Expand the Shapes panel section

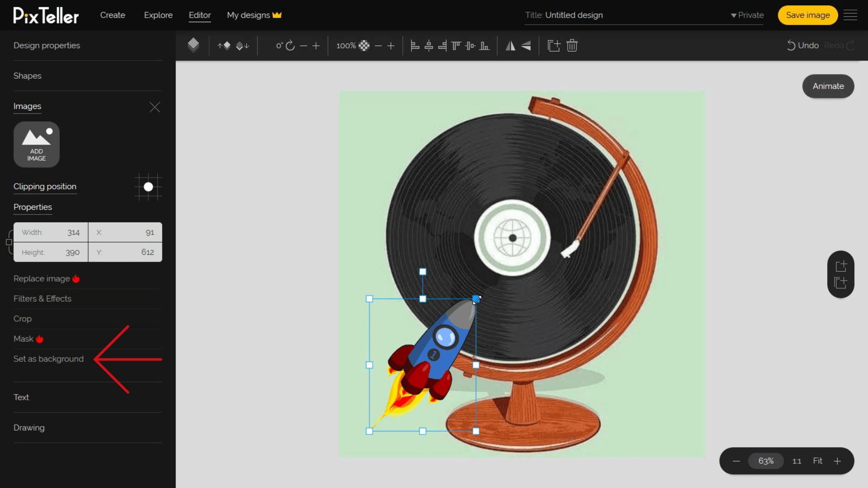[28, 75]
